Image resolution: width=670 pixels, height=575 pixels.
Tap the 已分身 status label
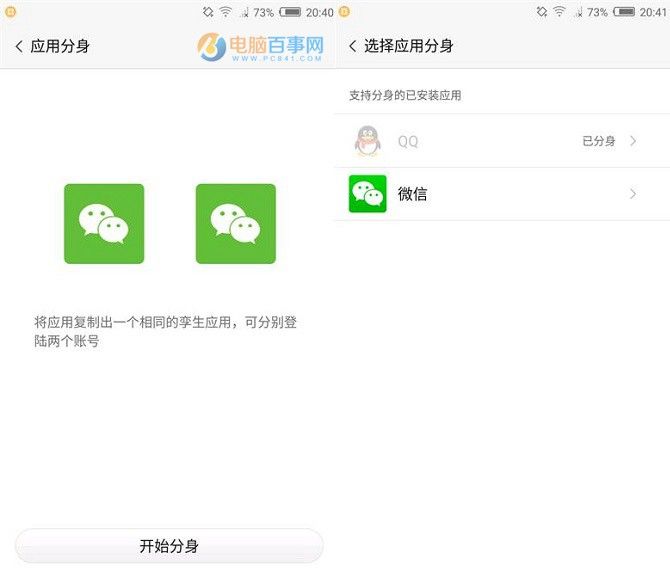click(x=598, y=141)
